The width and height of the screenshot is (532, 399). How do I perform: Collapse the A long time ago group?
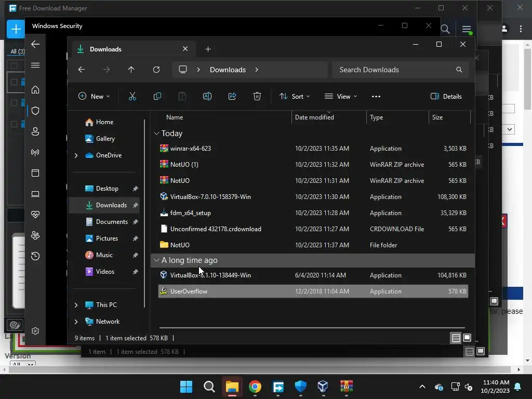pyautogui.click(x=156, y=260)
